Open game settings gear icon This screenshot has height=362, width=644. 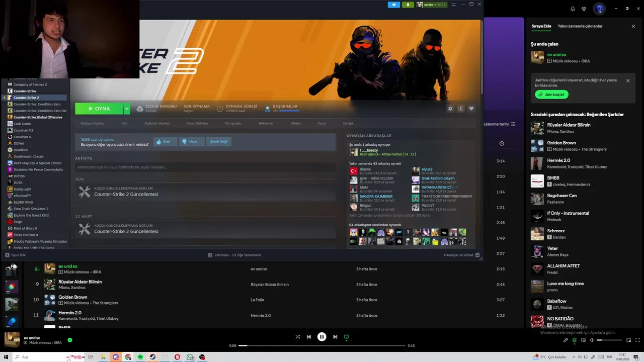pyautogui.click(x=450, y=109)
